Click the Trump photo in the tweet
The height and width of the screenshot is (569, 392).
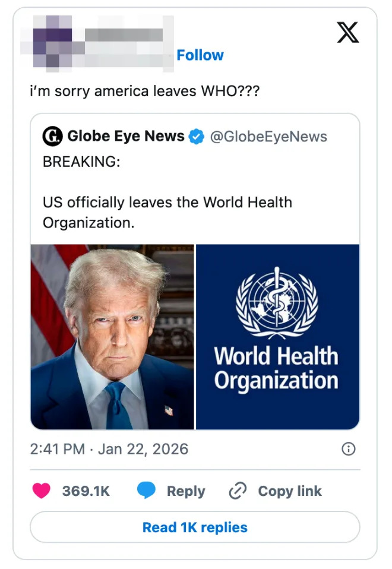tap(112, 336)
